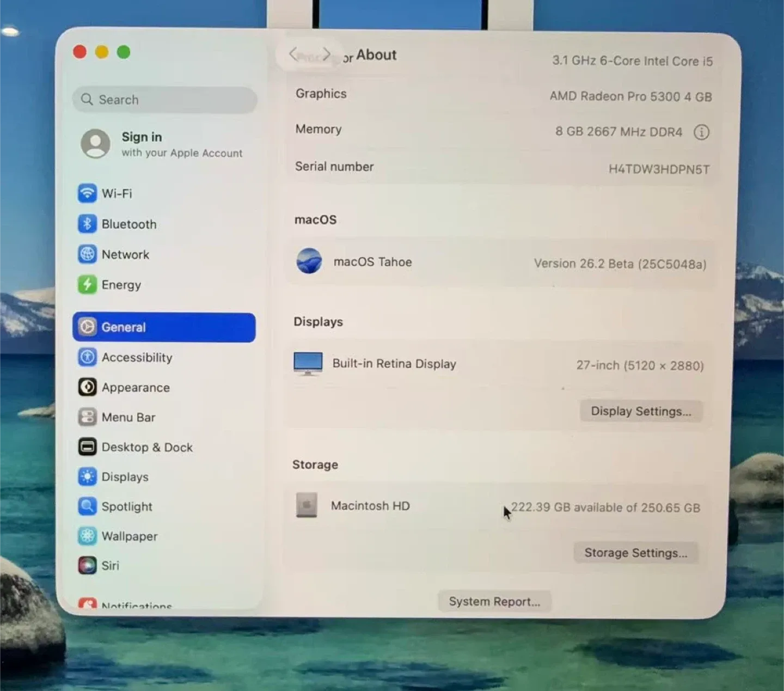This screenshot has width=784, height=691.
Task: Click the System Report button
Action: tap(494, 601)
